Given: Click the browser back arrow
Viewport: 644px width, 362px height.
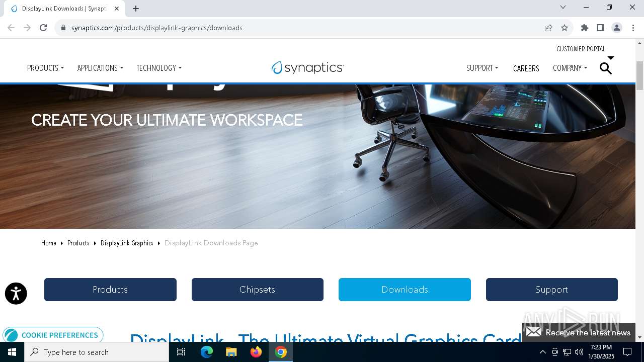Looking at the screenshot, I should pos(11,28).
